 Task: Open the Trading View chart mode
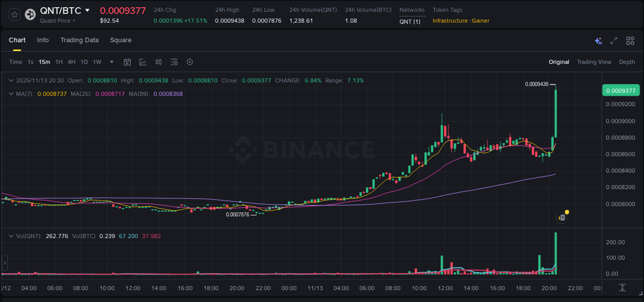tap(594, 62)
